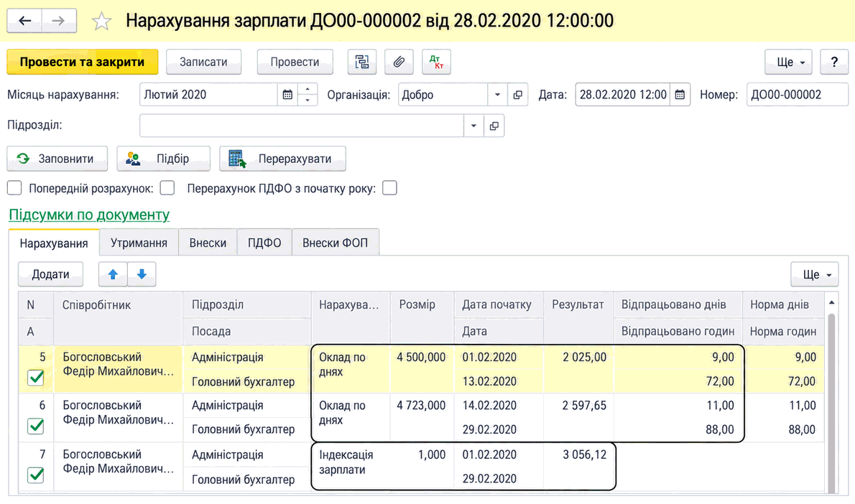Open the table's Ще menu
This screenshot has height=504, width=855.
pyautogui.click(x=815, y=274)
